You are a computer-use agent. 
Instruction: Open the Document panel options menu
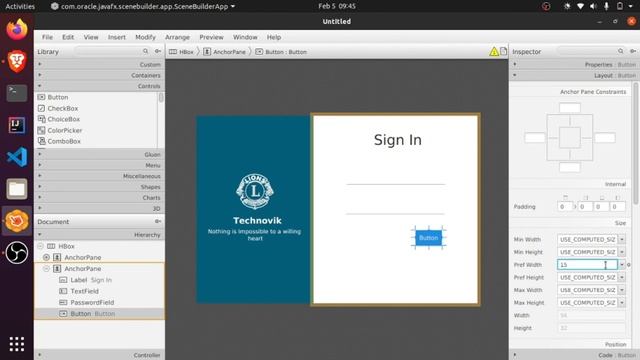pos(158,222)
